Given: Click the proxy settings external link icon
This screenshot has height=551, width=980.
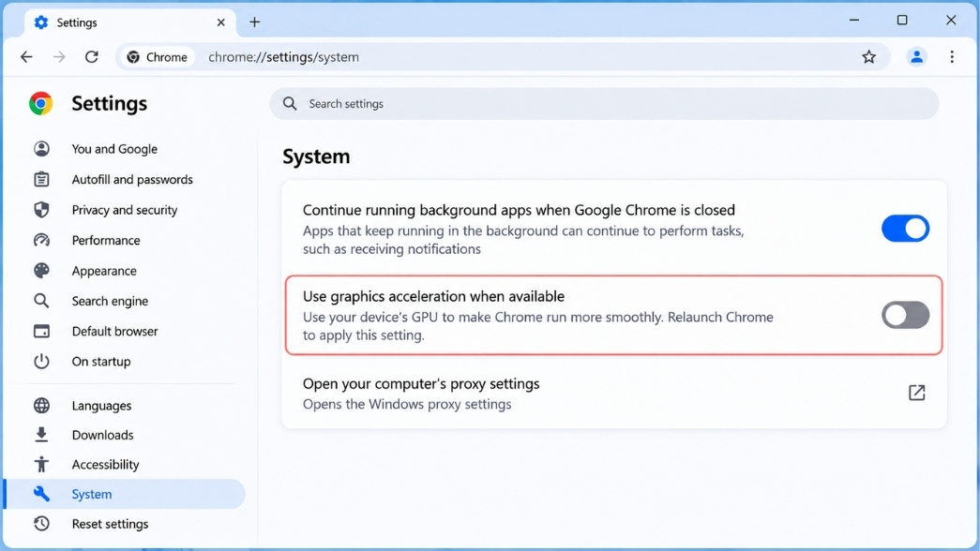Looking at the screenshot, I should tap(916, 393).
